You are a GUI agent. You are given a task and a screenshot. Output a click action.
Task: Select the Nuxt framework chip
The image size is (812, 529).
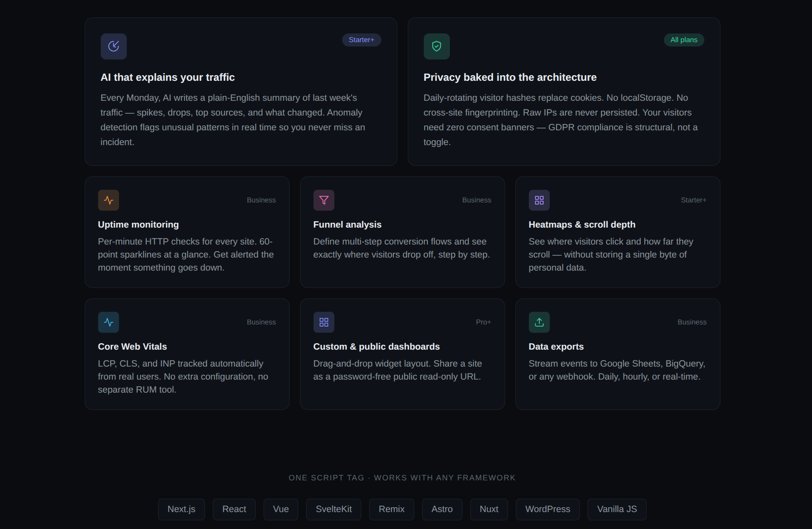(x=489, y=509)
